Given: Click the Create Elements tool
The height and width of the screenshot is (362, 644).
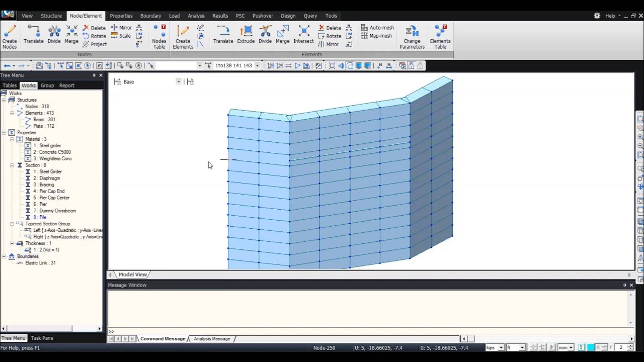Looking at the screenshot, I should point(183,37).
